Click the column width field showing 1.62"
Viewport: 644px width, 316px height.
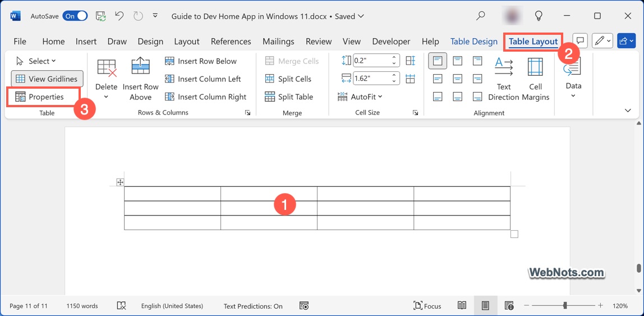pos(371,78)
